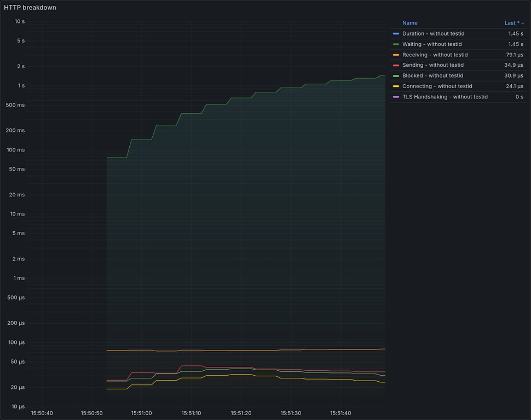The image size is (531, 420).
Task: Click the 15:51:00 time axis label
Action: point(141,413)
